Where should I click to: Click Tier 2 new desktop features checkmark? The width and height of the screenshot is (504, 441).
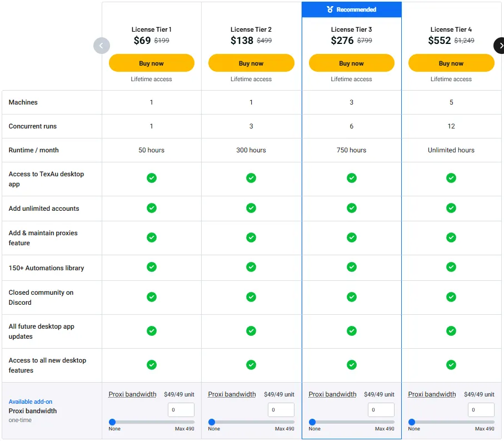click(251, 365)
